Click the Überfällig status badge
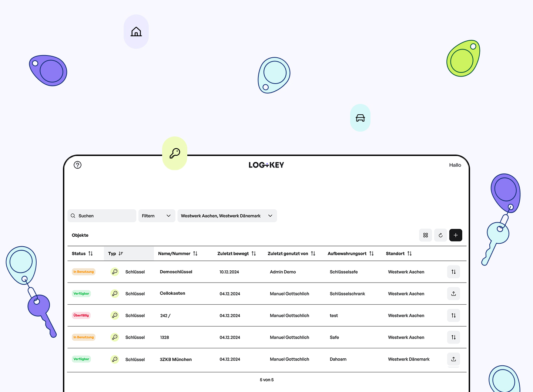The width and height of the screenshot is (533, 392). 81,315
